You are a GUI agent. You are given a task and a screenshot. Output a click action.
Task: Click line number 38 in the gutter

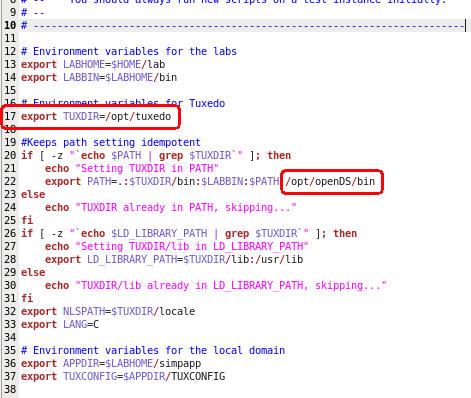(x=10, y=389)
